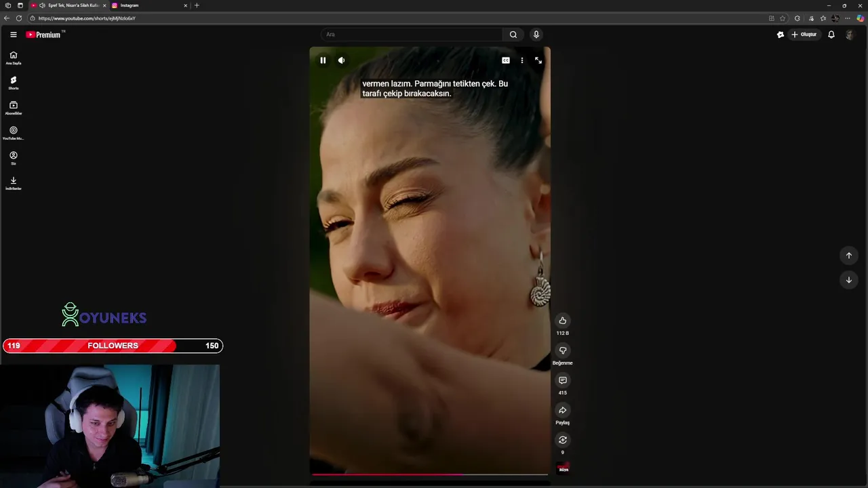
Task: Share the short via Paylaş
Action: coord(562,410)
